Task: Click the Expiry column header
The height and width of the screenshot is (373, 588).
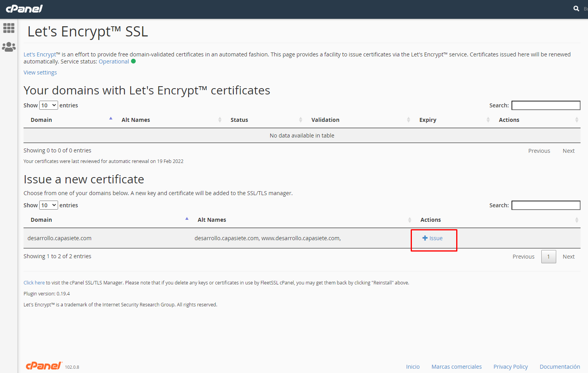Action: point(428,120)
